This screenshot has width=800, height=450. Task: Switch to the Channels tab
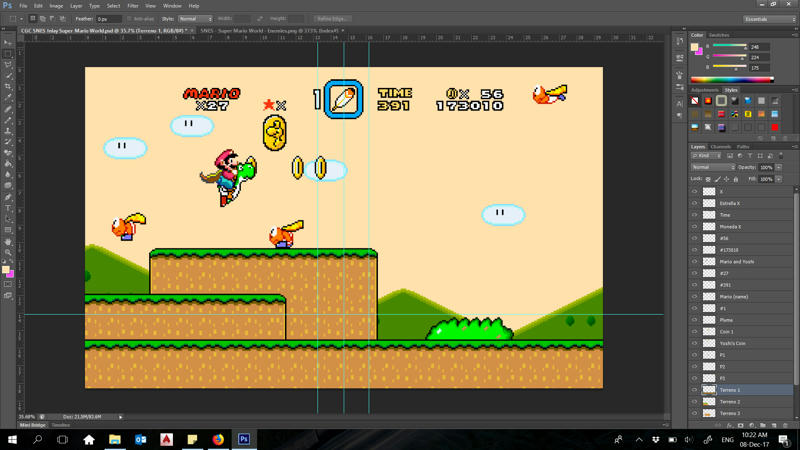click(x=721, y=147)
